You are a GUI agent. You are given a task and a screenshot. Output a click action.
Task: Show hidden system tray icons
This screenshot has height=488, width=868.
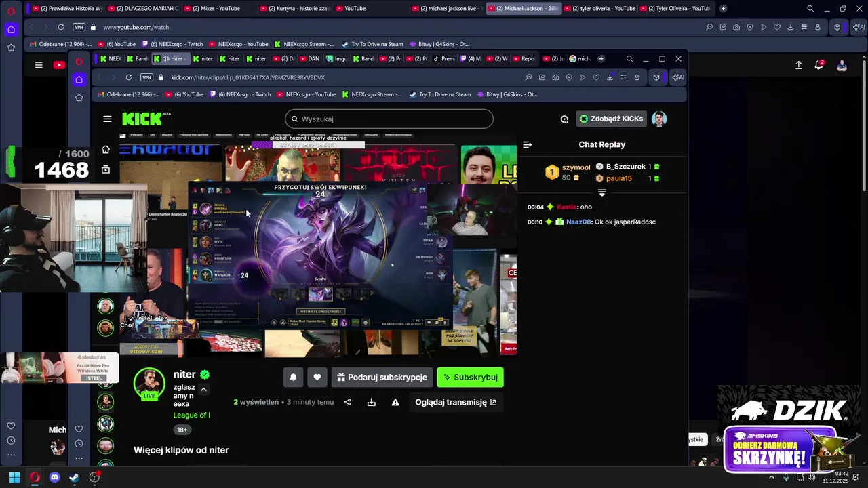pos(771,477)
